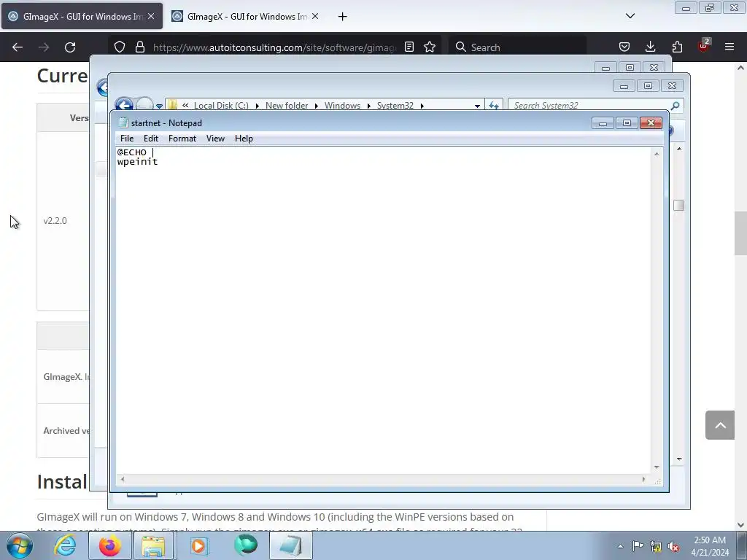The height and width of the screenshot is (560, 747).
Task: Bookmark this page with the star
Action: (430, 47)
